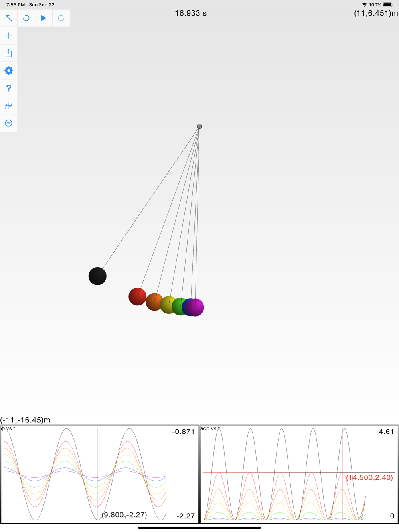Select the arrow pointer tool

[x=9, y=18]
